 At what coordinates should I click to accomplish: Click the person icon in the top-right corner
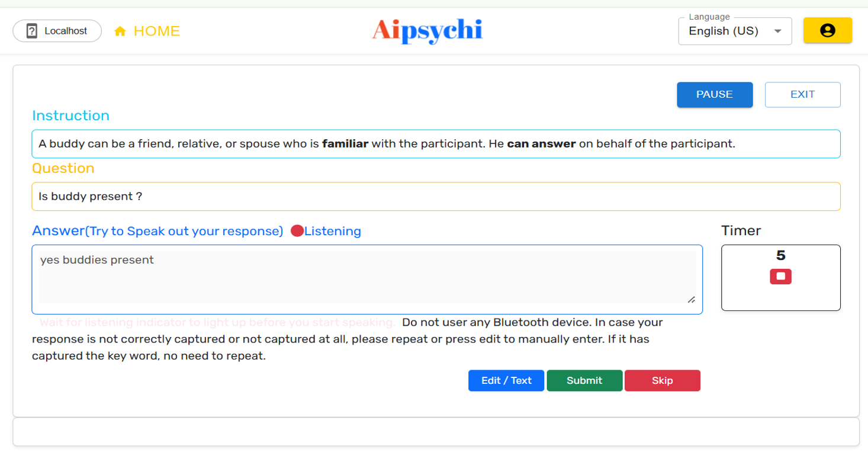[827, 30]
